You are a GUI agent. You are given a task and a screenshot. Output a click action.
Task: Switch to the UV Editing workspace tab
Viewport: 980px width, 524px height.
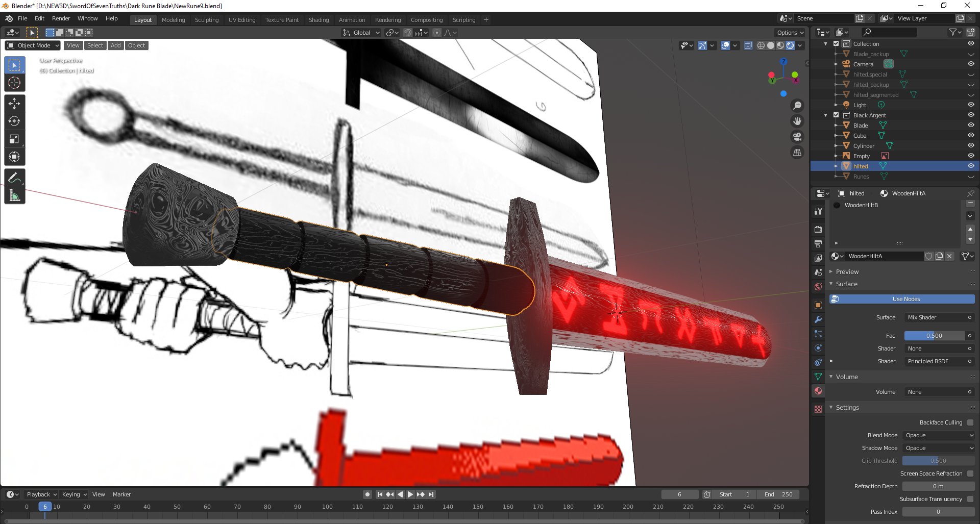pos(242,20)
